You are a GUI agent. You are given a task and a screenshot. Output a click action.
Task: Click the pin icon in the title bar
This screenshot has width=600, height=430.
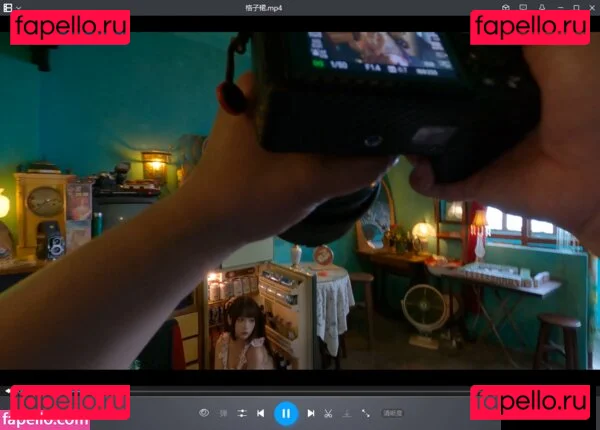pos(542,7)
